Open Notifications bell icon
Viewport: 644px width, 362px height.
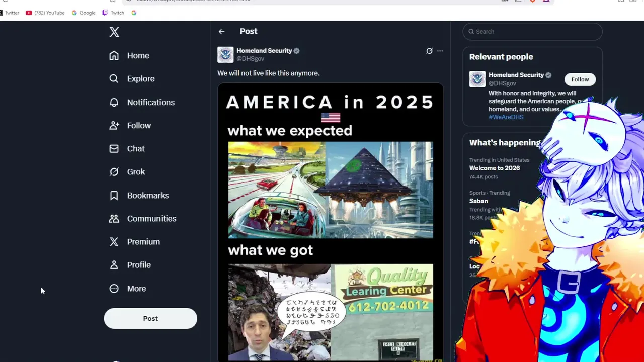point(114,102)
